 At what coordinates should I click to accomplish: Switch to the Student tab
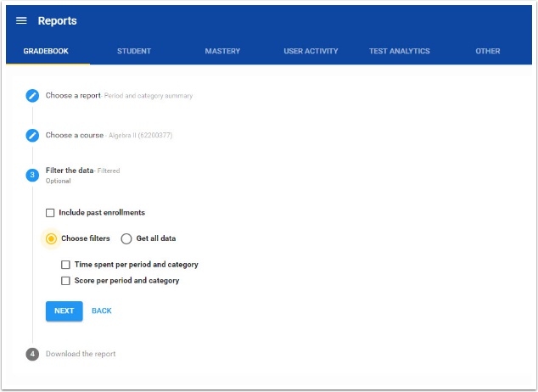(x=134, y=51)
